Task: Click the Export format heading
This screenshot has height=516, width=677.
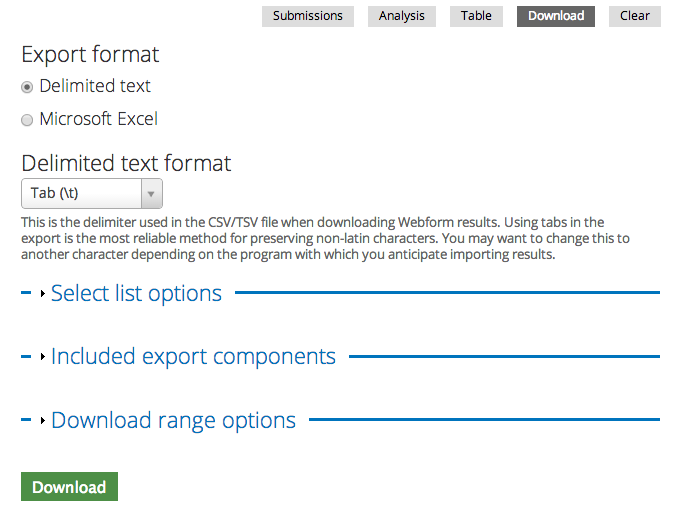Action: point(90,55)
